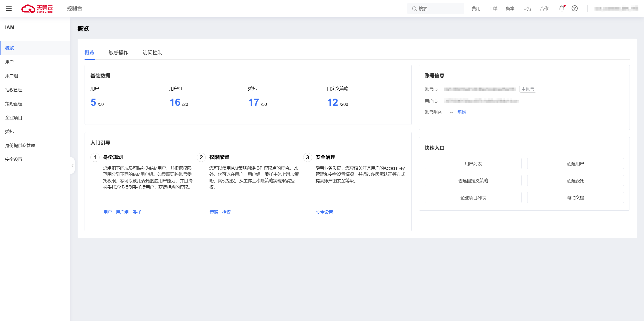Click the 用户列表 quick entry button
644x321 pixels.
(473, 163)
